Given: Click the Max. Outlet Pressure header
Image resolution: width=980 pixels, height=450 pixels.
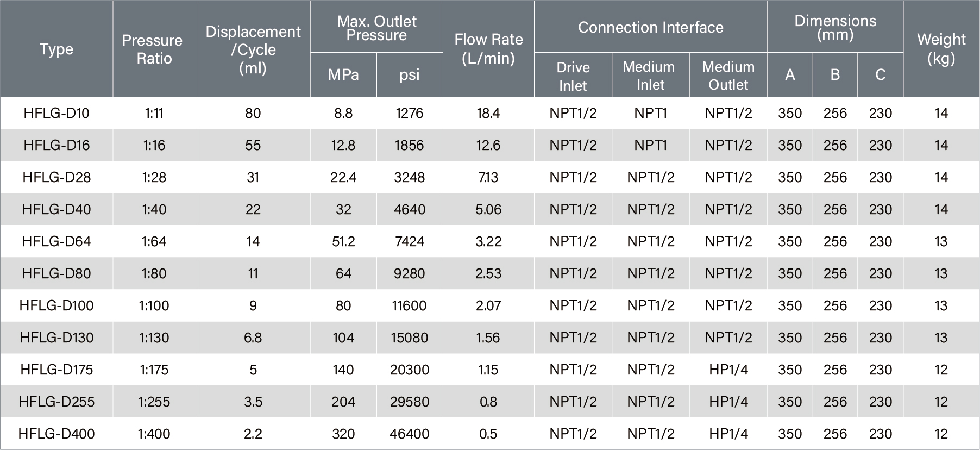Looking at the screenshot, I should tap(376, 28).
